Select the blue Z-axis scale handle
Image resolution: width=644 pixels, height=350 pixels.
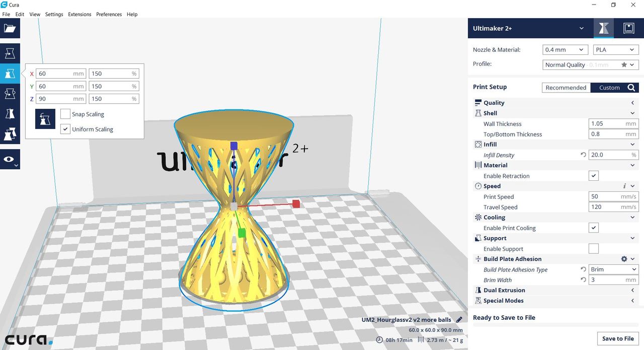[234, 146]
